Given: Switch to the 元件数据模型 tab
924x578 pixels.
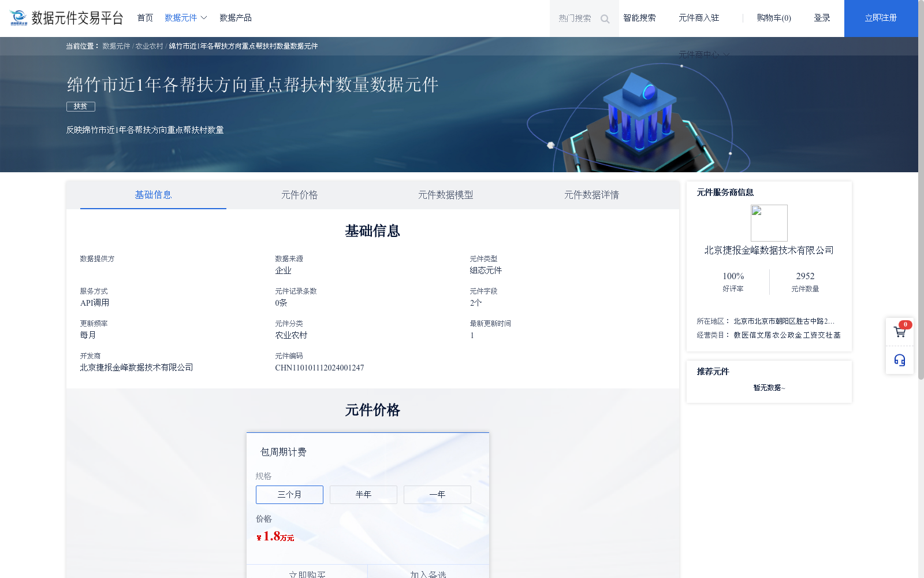Looking at the screenshot, I should (x=445, y=195).
